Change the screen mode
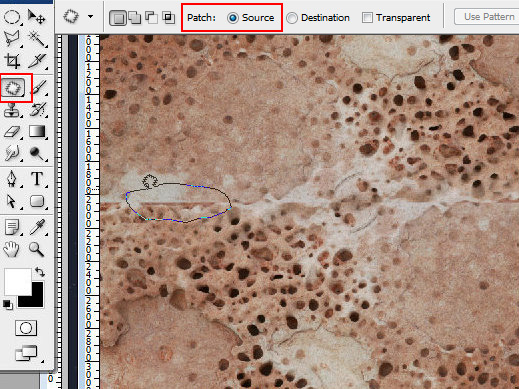 click(26, 353)
